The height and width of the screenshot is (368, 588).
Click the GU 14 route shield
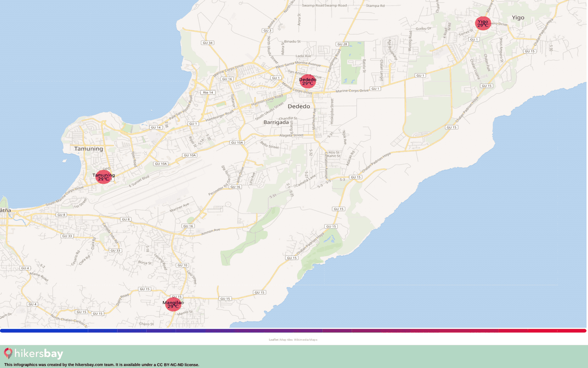156,127
